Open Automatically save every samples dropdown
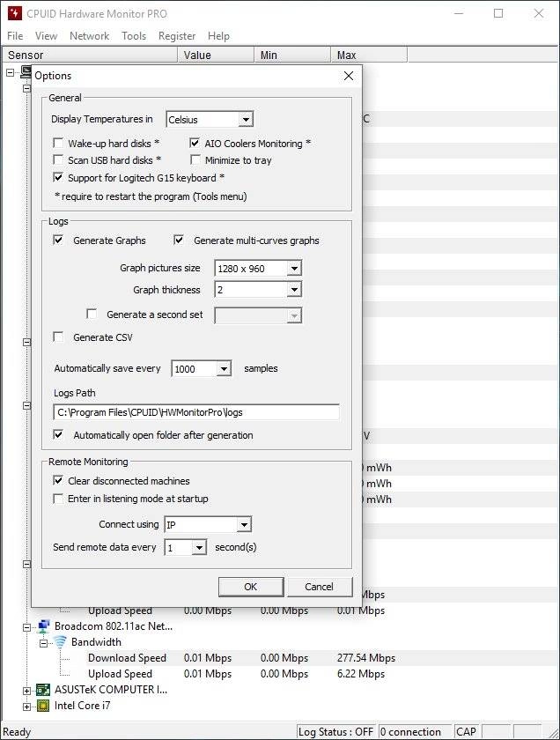Image resolution: width=560 pixels, height=740 pixels. click(x=224, y=368)
